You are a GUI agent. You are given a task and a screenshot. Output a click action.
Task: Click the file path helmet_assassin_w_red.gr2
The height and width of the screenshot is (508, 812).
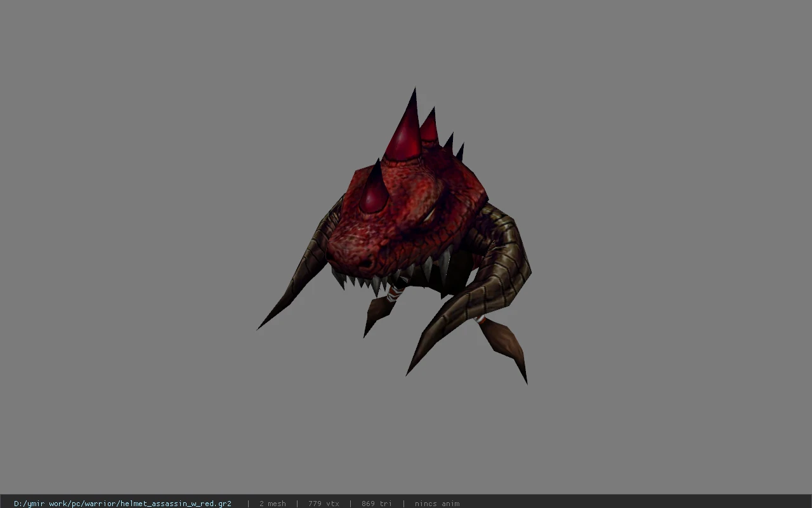(122, 504)
